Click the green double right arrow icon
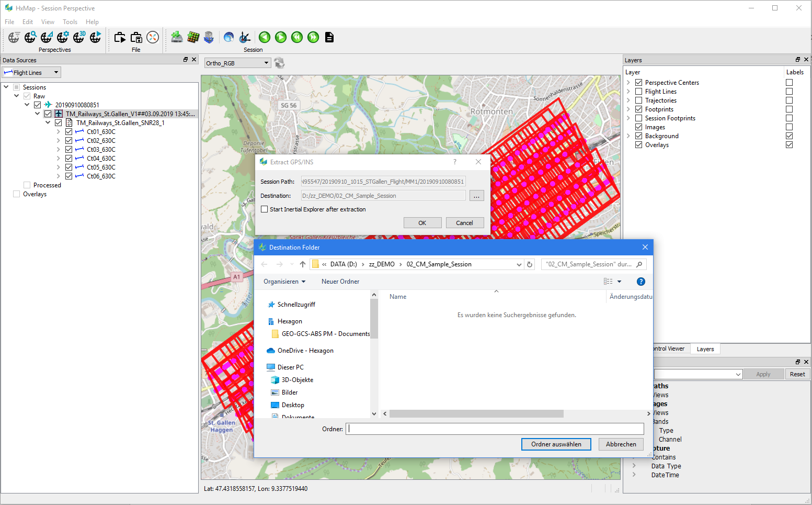Screen dimensions: 812x505 coord(313,37)
